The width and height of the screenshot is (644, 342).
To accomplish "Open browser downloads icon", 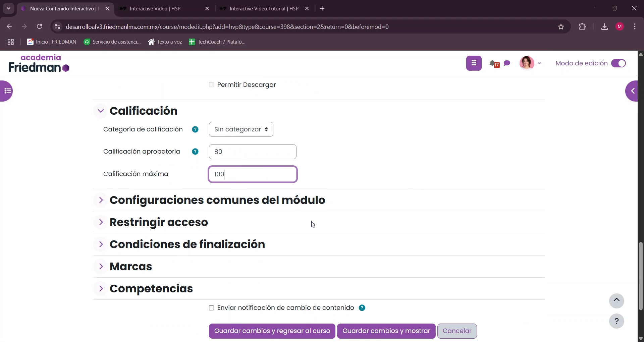I will click(x=604, y=27).
